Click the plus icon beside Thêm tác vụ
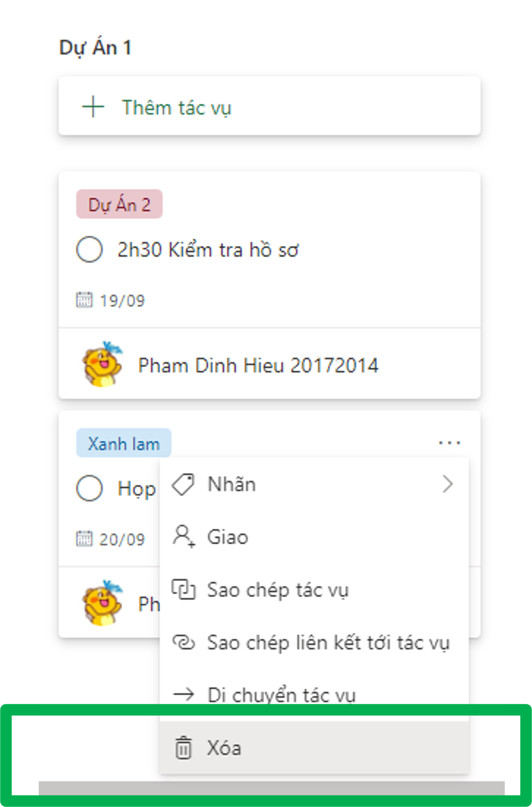The height and width of the screenshot is (807, 532). coord(93,107)
